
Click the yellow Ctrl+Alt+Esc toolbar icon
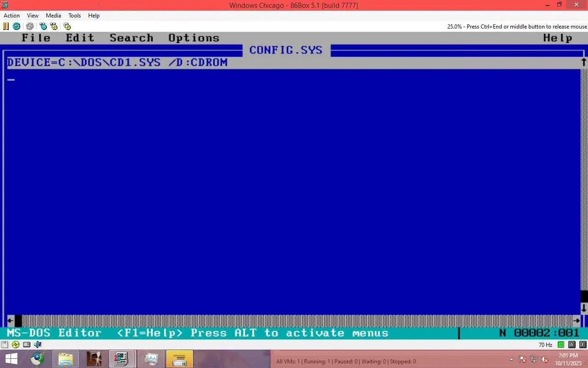coord(54,26)
